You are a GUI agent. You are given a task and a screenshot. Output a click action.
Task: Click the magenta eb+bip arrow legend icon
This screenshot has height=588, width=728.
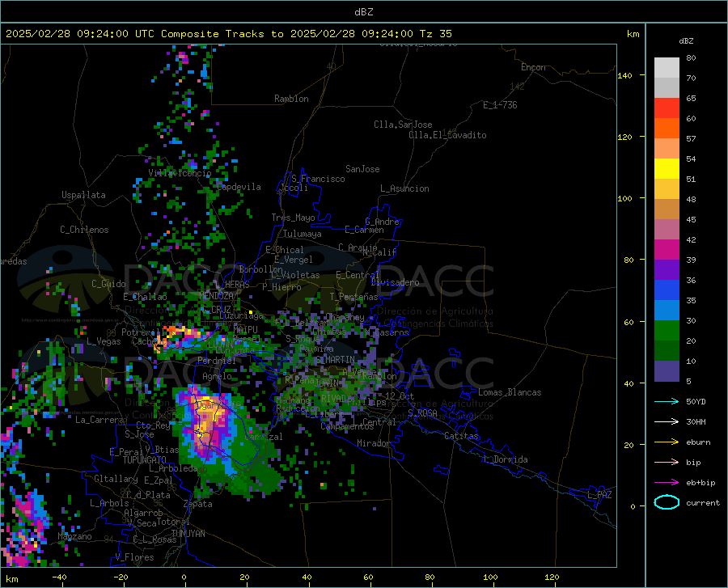pyautogui.click(x=667, y=483)
